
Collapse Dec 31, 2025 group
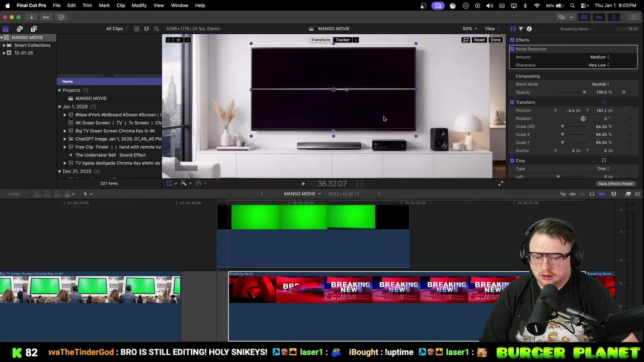pos(59,171)
